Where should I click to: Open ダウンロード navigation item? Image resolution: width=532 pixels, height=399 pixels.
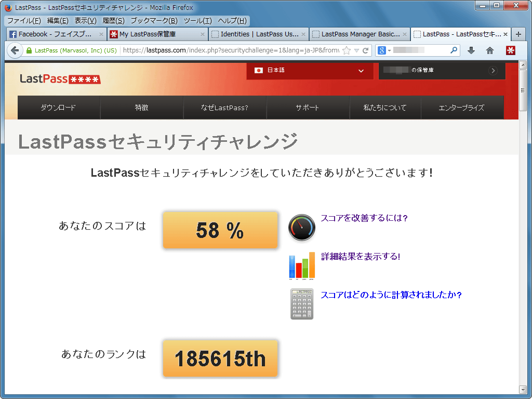click(59, 108)
